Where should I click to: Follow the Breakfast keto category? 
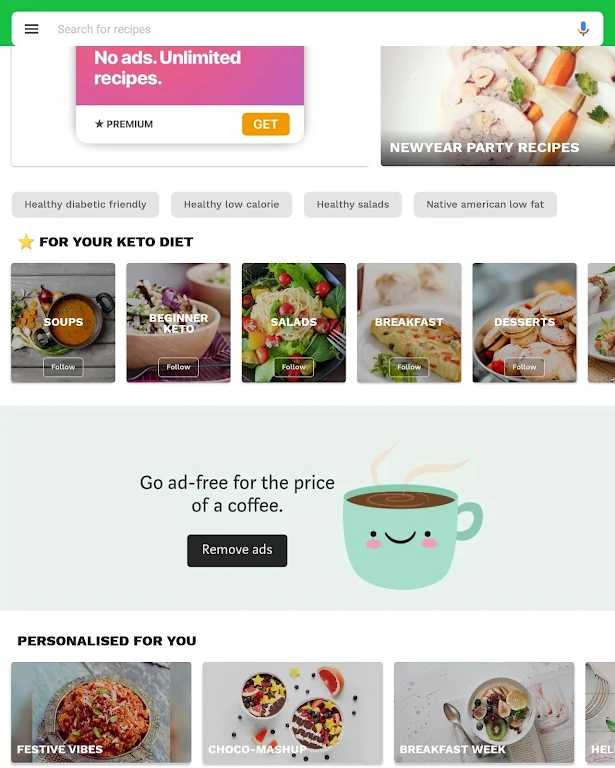[409, 367]
